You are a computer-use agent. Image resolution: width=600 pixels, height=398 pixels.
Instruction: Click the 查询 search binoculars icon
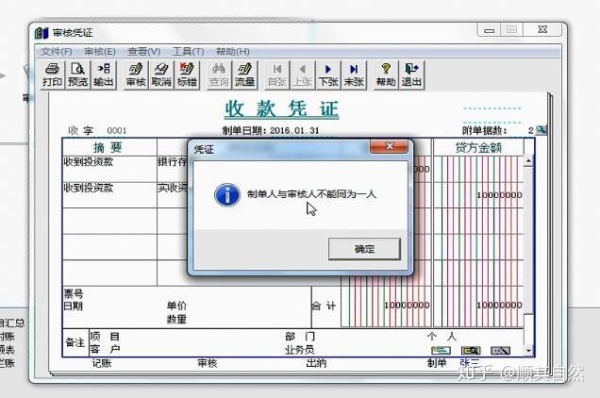click(219, 75)
